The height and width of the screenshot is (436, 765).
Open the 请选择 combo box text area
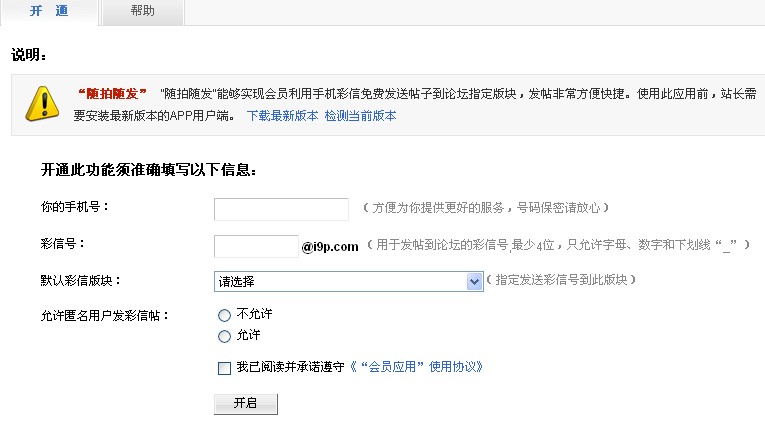tap(340, 281)
